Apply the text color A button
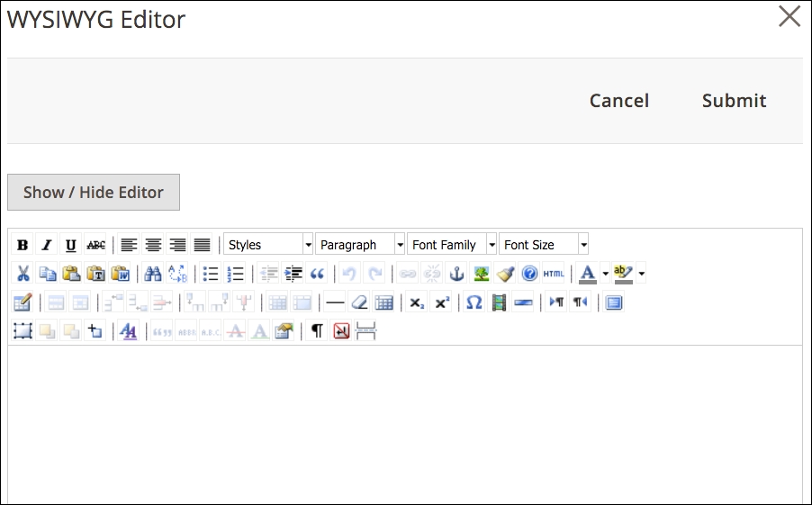This screenshot has width=812, height=505. pos(587,274)
